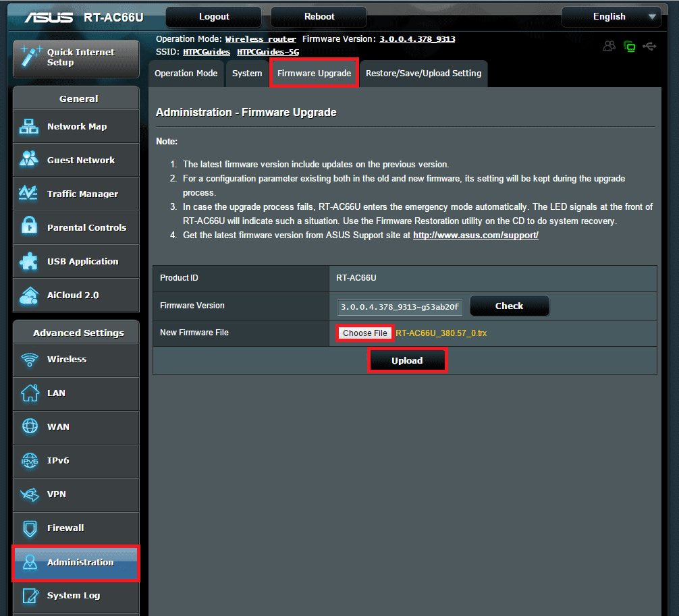Select the Firewall shield icon

30,528
